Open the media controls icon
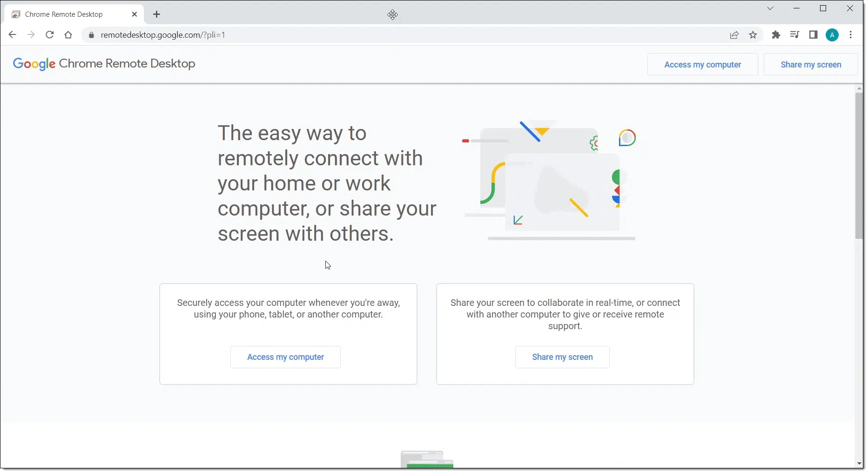Image resolution: width=868 pixels, height=473 pixels. (x=794, y=35)
